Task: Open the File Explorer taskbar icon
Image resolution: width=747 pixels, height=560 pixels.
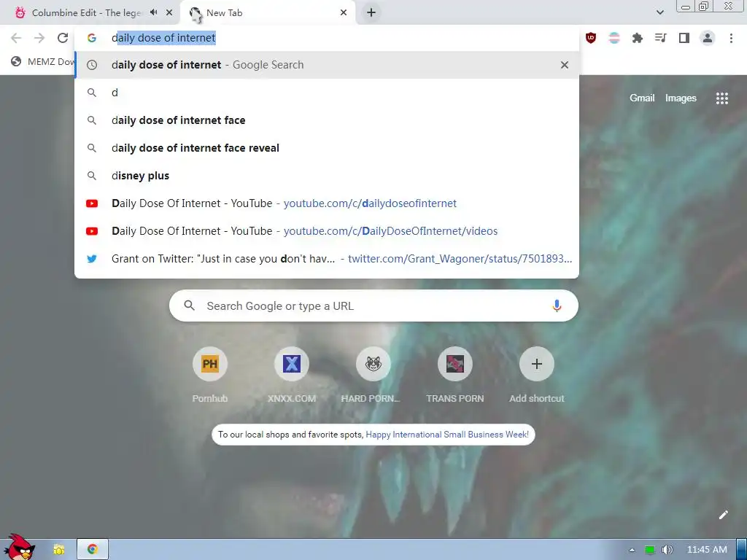Action: pyautogui.click(x=58, y=550)
